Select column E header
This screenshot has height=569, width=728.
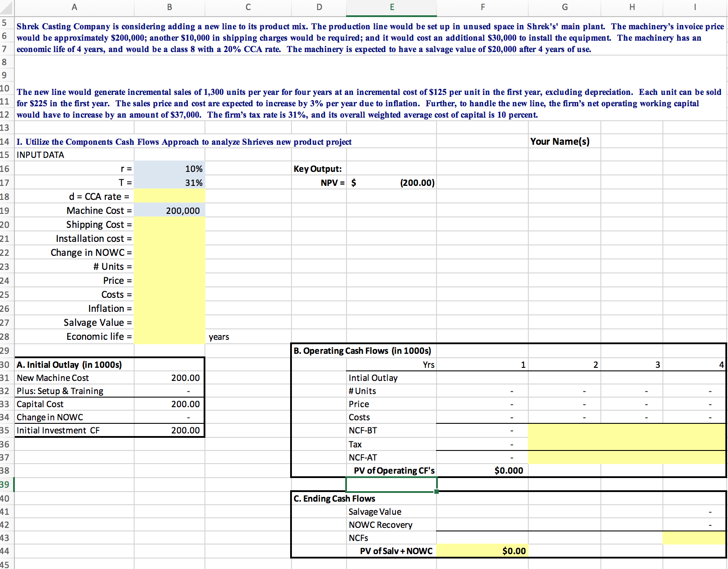[x=392, y=7]
